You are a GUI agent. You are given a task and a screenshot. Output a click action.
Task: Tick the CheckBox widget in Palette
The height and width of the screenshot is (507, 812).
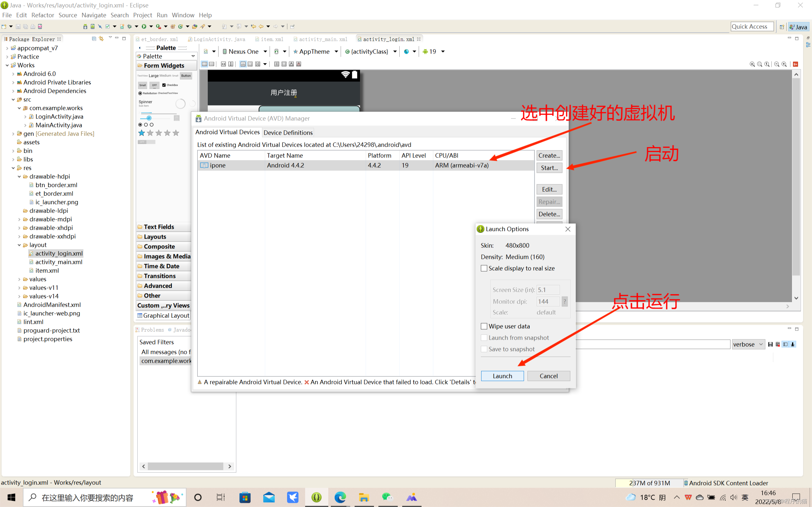164,85
